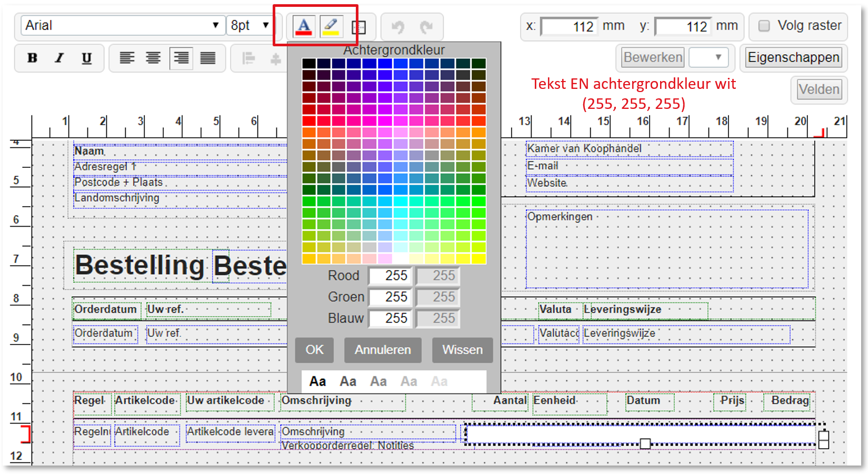868x475 pixels.
Task: Click the Rood value input field
Action: (391, 276)
